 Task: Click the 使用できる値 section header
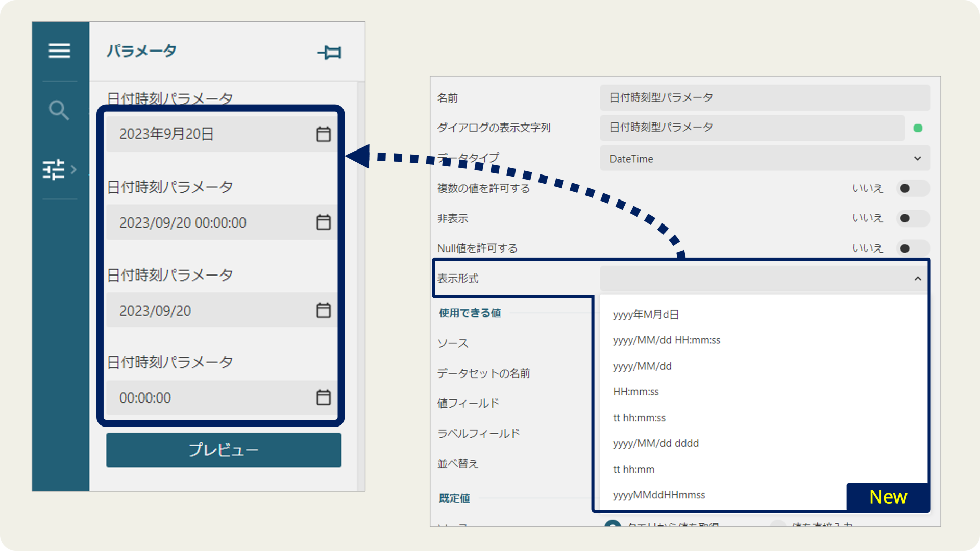coord(470,313)
